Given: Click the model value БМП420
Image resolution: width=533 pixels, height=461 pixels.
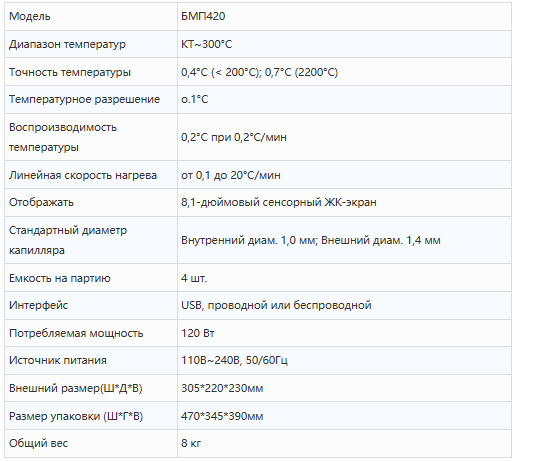Looking at the screenshot, I should pos(203,16).
